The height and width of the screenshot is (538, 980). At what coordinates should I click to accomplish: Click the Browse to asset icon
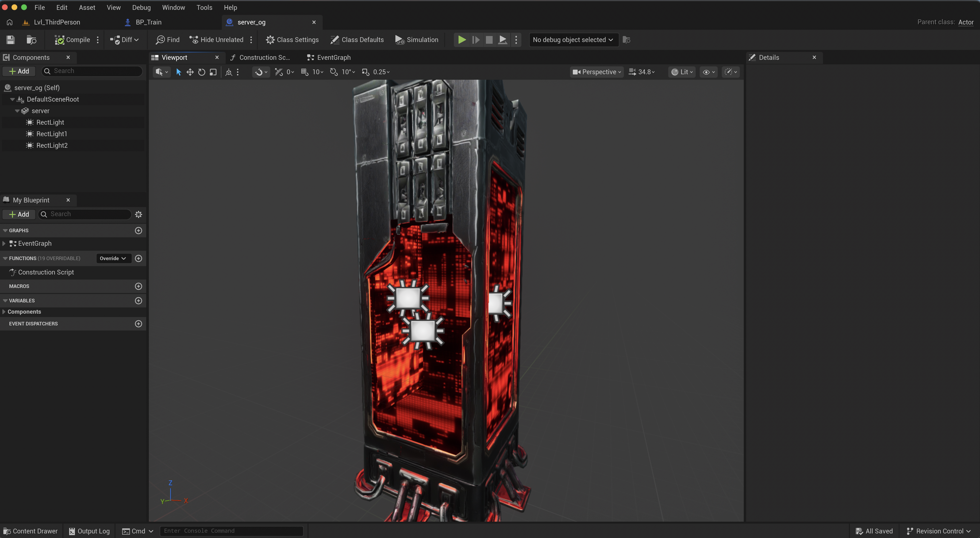(x=31, y=40)
